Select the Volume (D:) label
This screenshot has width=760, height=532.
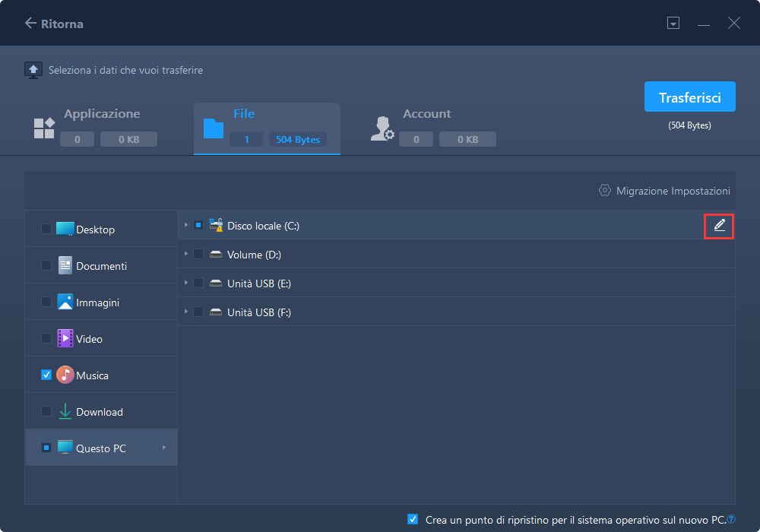click(x=254, y=255)
